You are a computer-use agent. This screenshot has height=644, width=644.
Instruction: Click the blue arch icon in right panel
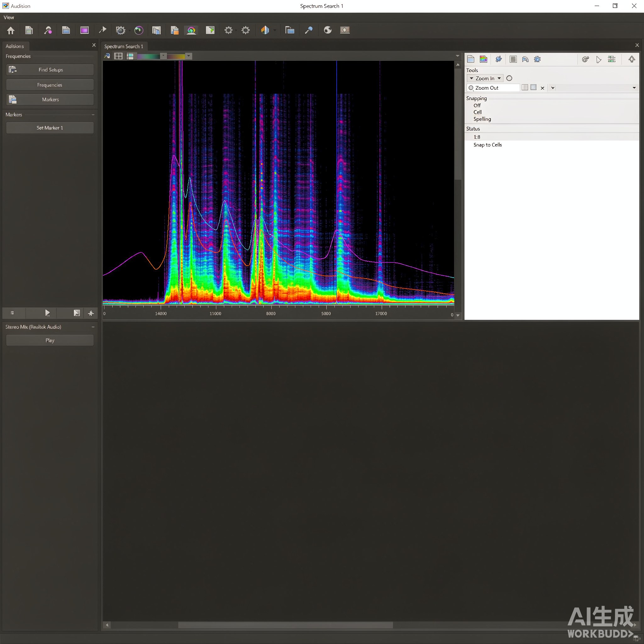tap(525, 59)
